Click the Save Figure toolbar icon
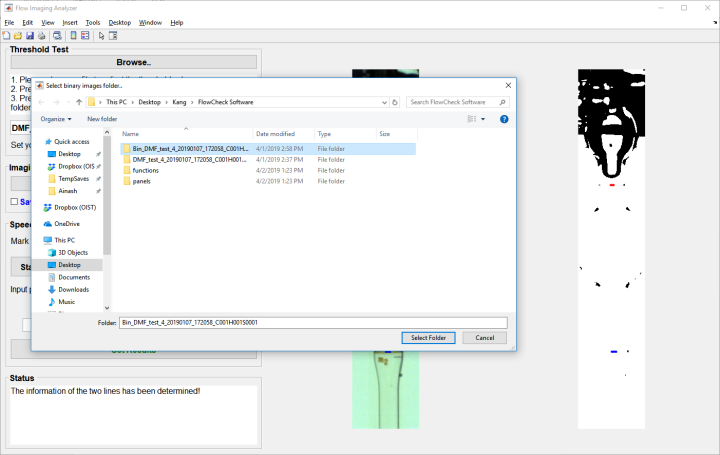The height and width of the screenshot is (455, 720). click(31, 35)
